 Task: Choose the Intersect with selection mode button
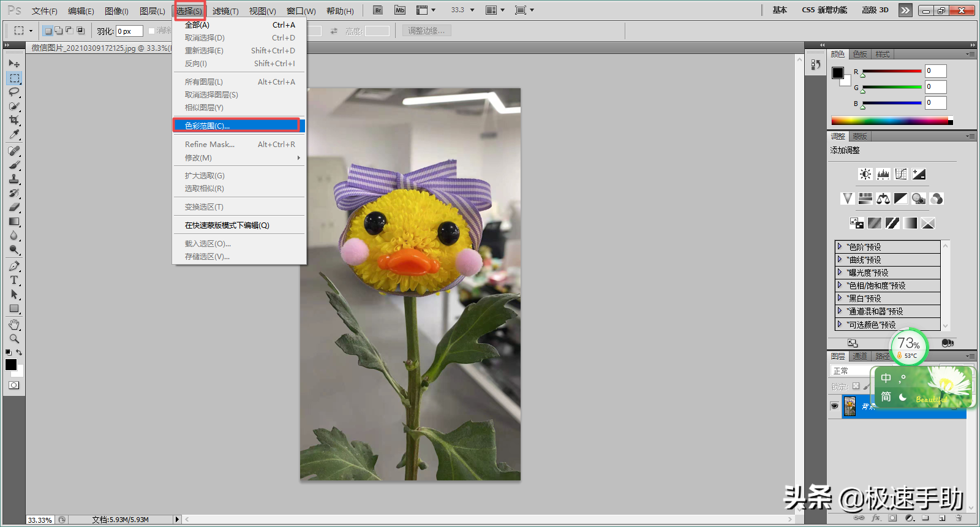[x=80, y=31]
